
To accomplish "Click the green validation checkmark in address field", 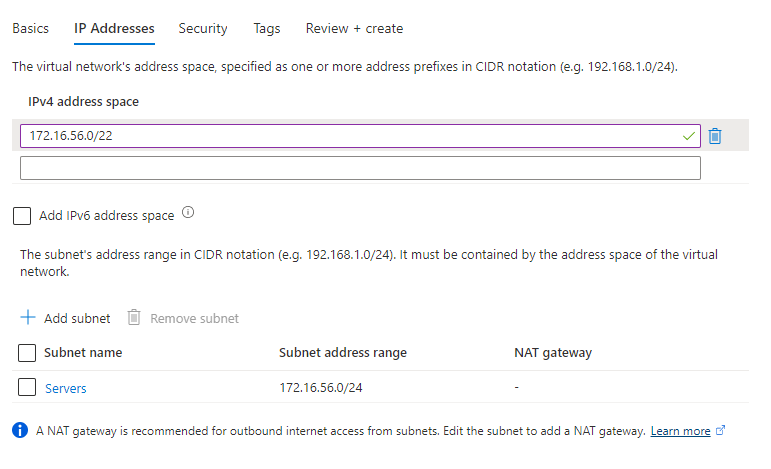I will (x=688, y=136).
